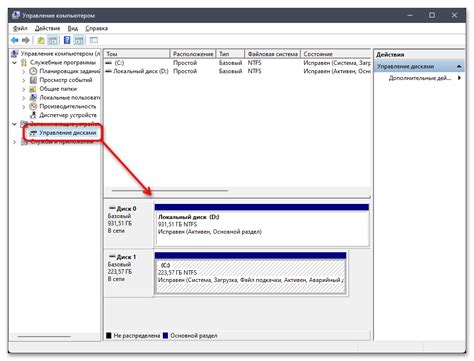Image resolution: width=474 pixels, height=361 pixels.
Task: Sort by the Тип column header
Action: tap(231, 54)
